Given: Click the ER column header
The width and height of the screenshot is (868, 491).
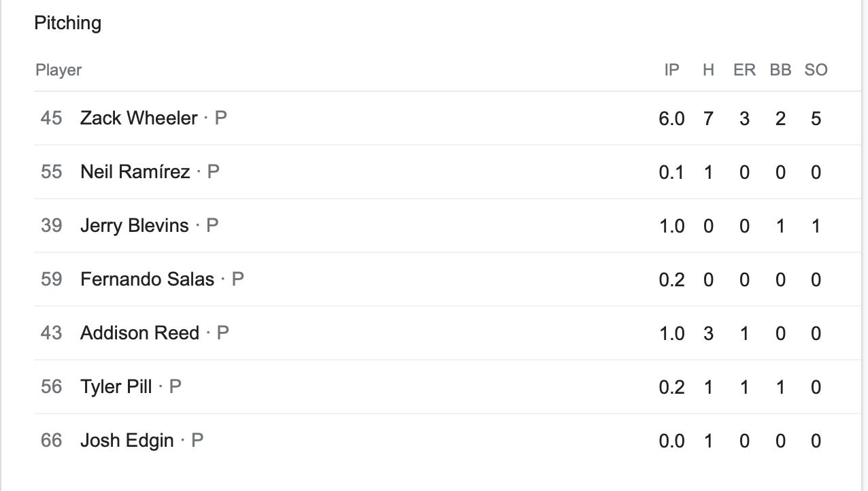Looking at the screenshot, I should [x=744, y=70].
